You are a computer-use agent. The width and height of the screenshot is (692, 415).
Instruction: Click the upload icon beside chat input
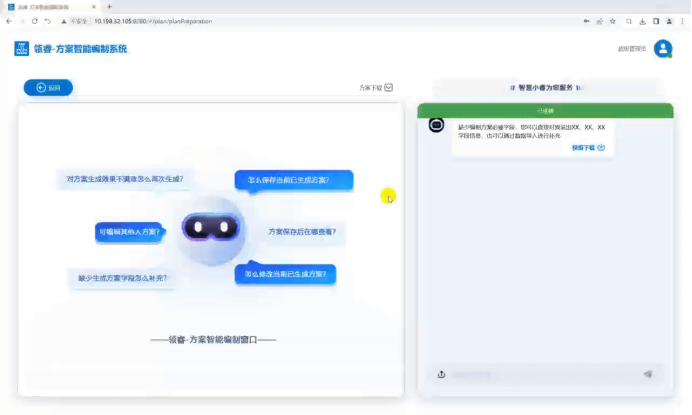tap(441, 374)
